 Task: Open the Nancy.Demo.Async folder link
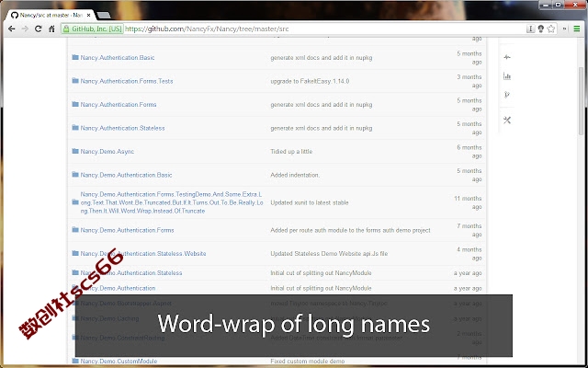(x=107, y=151)
